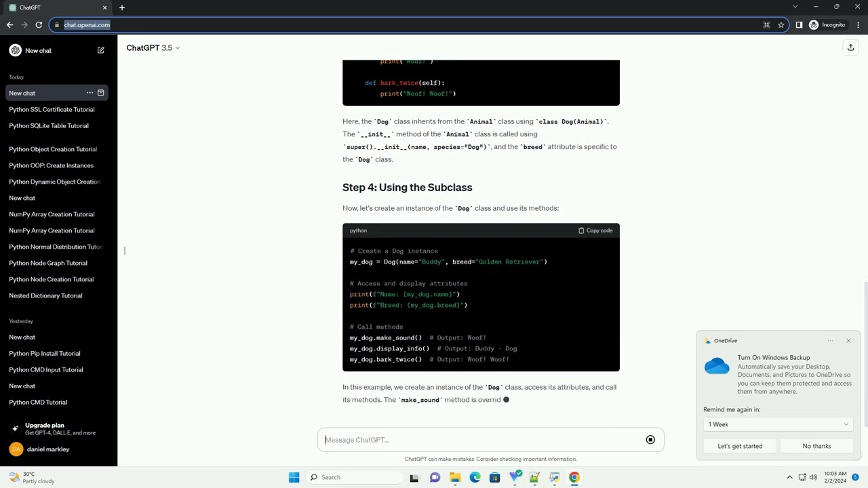Click Let's get started in OneDrive popup
This screenshot has width=868, height=488.
click(x=740, y=446)
